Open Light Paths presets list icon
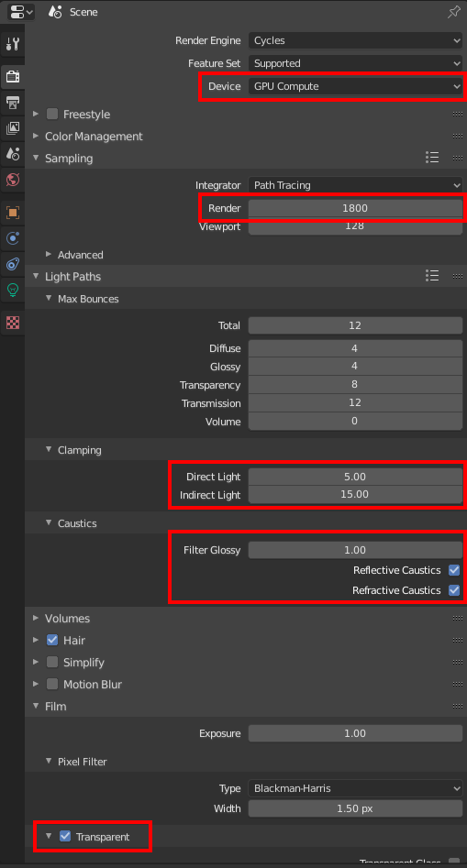This screenshot has width=467, height=868. coord(432,276)
